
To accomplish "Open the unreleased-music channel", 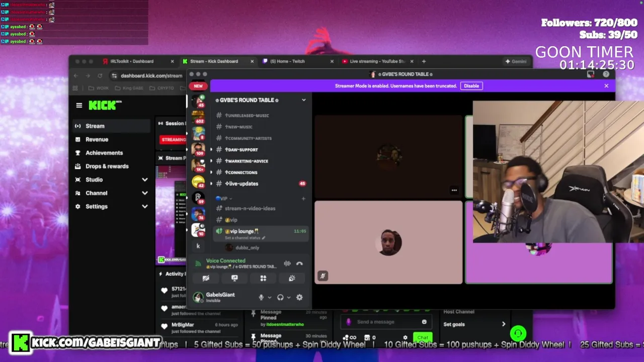I will tap(247, 116).
